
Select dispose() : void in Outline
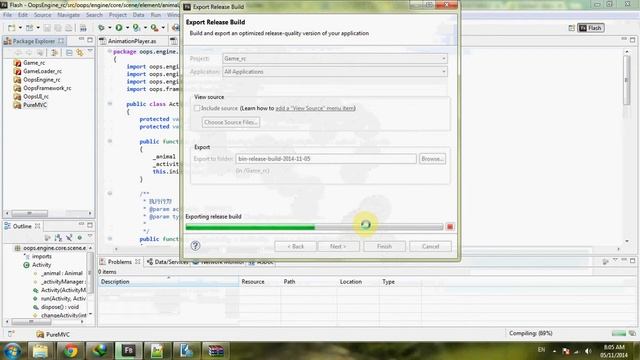coord(60,307)
